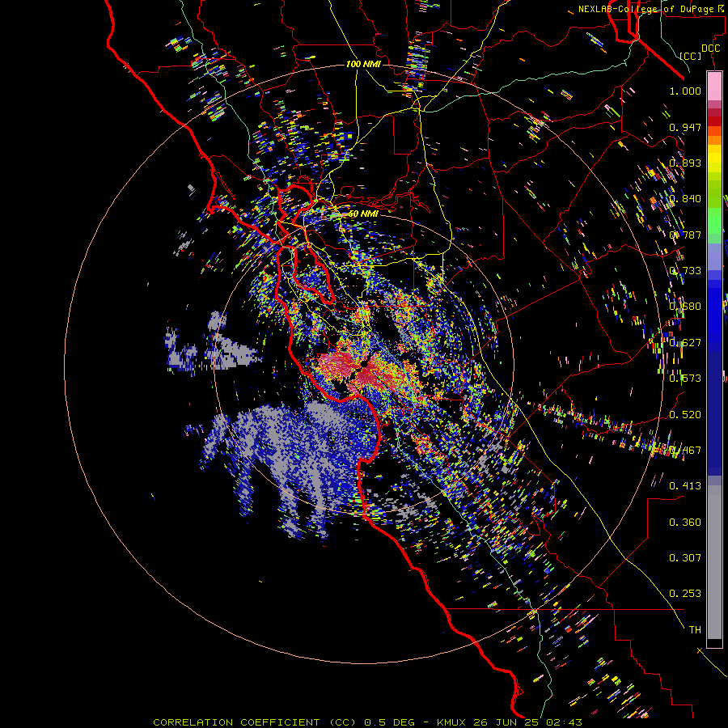The width and height of the screenshot is (728, 728).
Task: Select the "DCC" label above the legend
Action: tap(710, 48)
